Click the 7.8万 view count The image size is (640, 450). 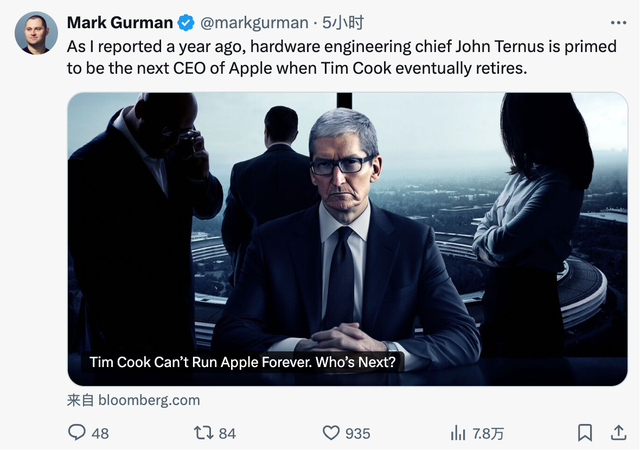tap(488, 433)
